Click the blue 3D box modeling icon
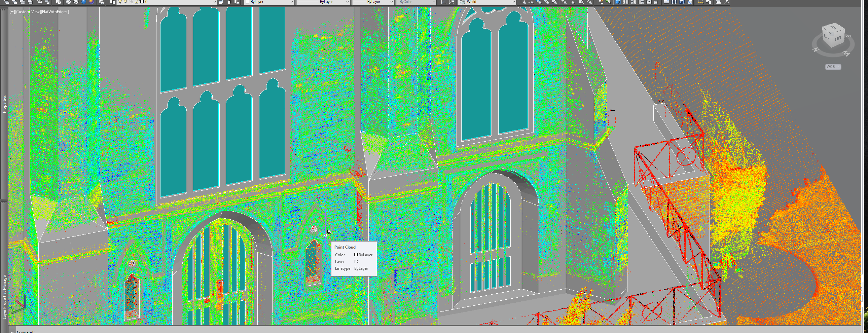 (x=618, y=2)
